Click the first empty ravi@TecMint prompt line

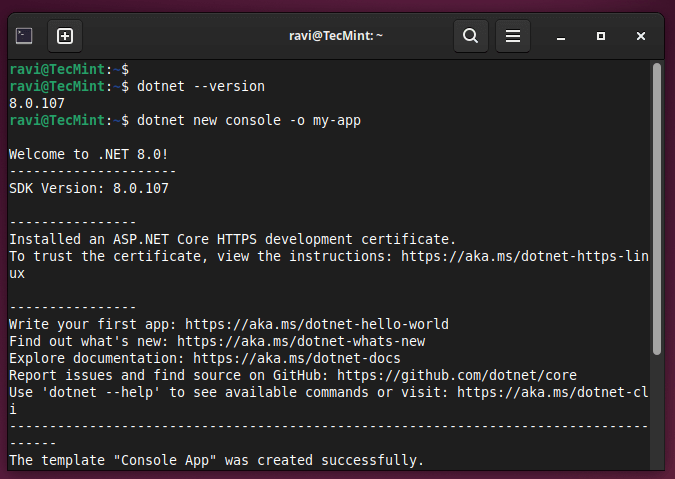pos(69,70)
